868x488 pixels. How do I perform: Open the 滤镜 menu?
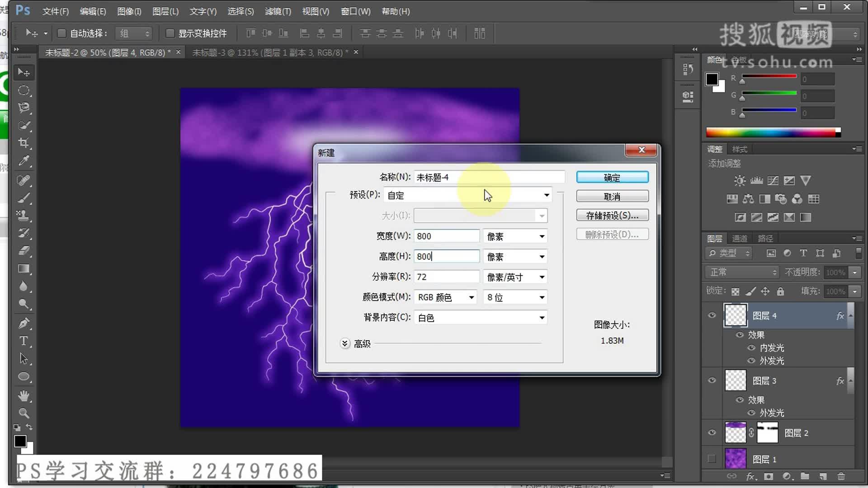tap(277, 11)
